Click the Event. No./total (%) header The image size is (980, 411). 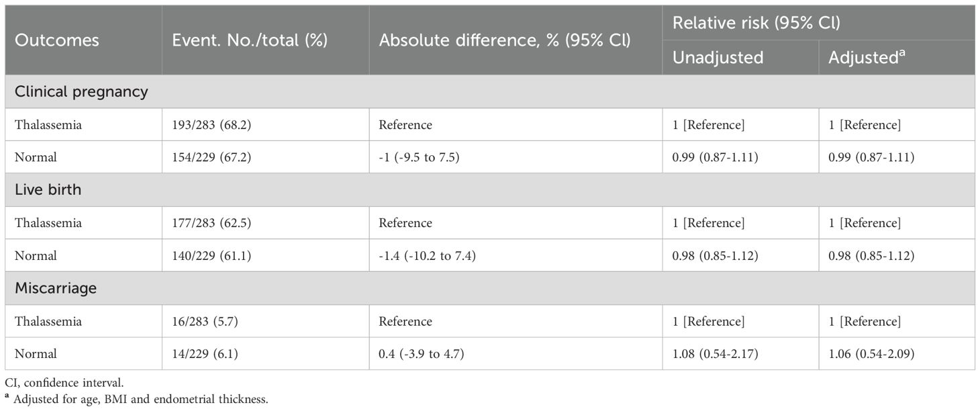tap(250, 40)
